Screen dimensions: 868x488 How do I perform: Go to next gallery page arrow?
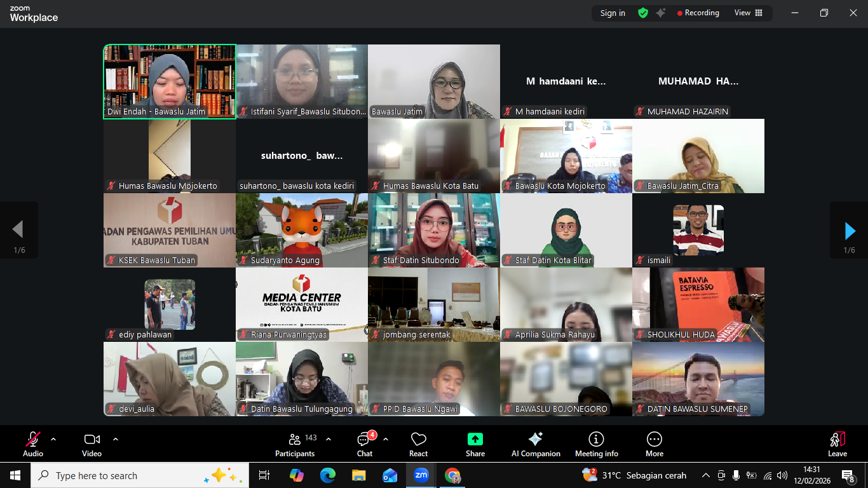(850, 231)
